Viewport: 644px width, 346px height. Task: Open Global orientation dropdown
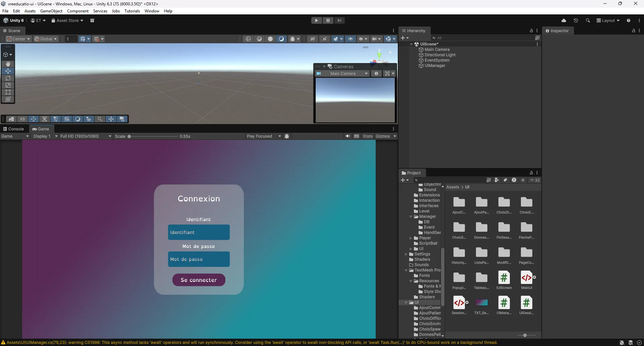(46, 39)
